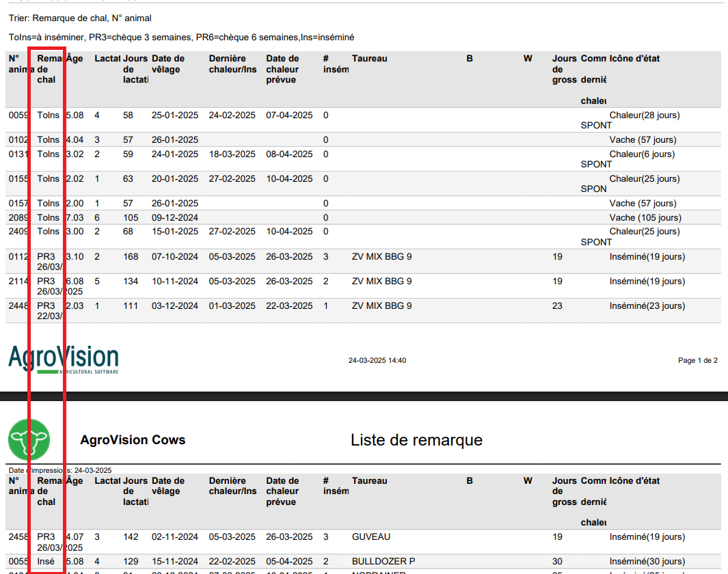Click status 'Chaleur(6 jours)'
The height and width of the screenshot is (574, 728).
tap(642, 154)
